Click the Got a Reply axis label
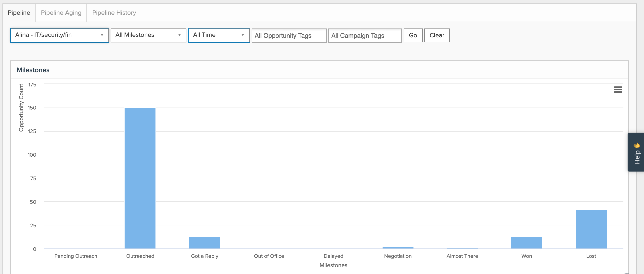This screenshot has width=644, height=274. pos(205,256)
